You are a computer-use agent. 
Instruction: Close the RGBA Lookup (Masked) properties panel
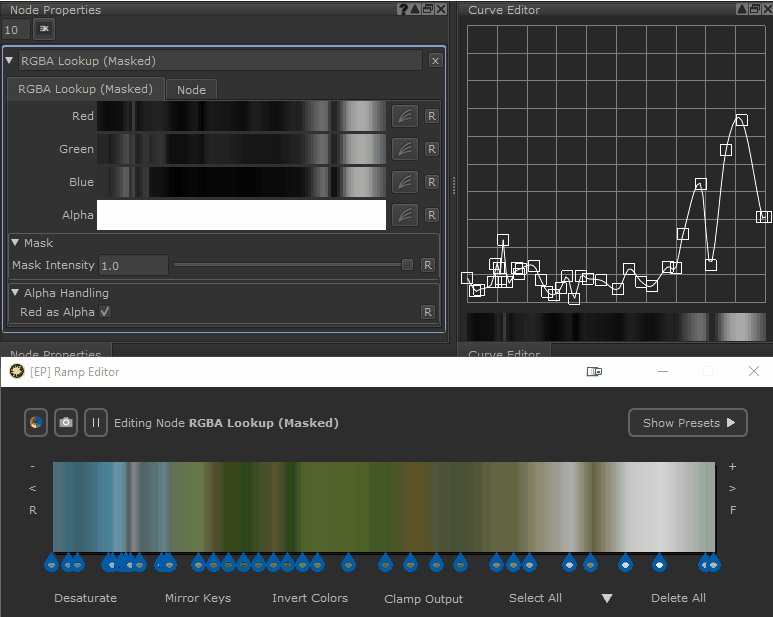[x=435, y=61]
